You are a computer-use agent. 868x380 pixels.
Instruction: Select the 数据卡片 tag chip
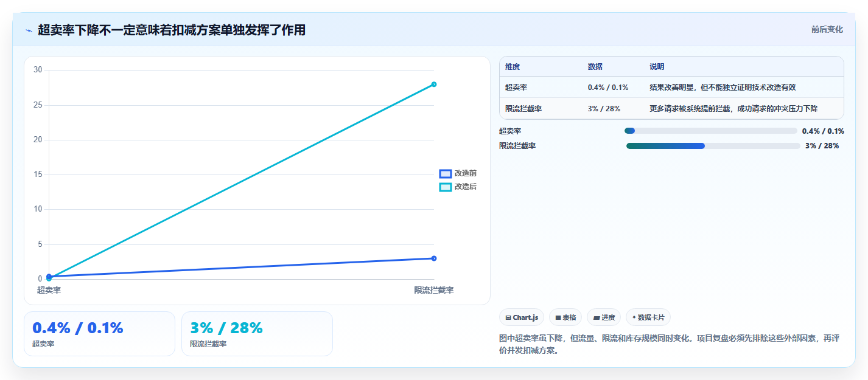[648, 317]
